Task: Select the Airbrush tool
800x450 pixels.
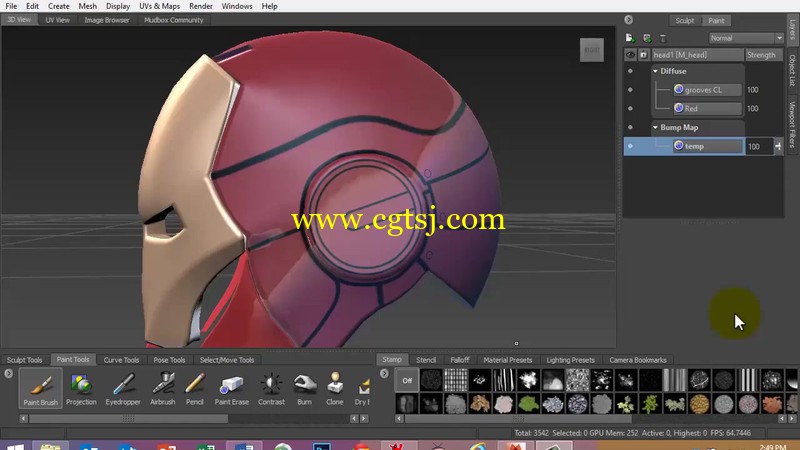Action: pos(163,389)
